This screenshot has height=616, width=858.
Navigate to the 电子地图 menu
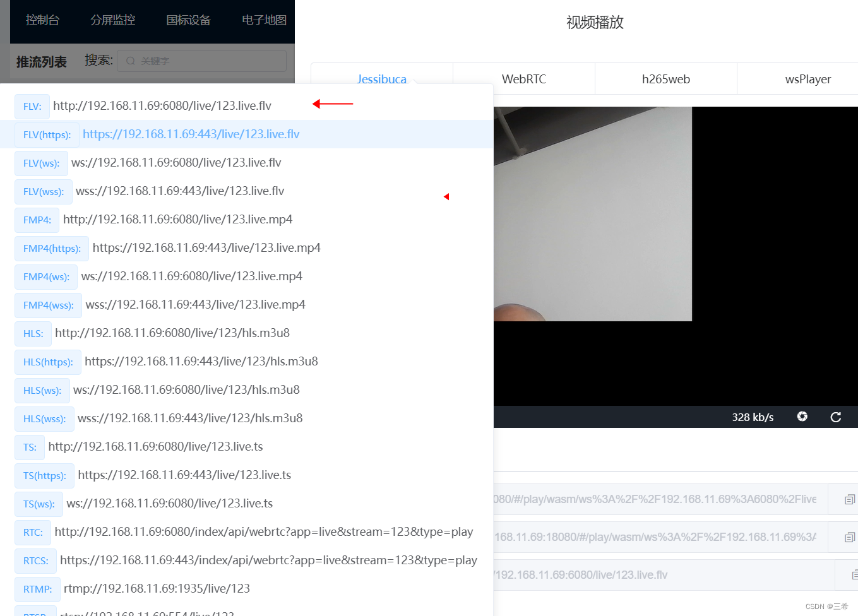265,20
